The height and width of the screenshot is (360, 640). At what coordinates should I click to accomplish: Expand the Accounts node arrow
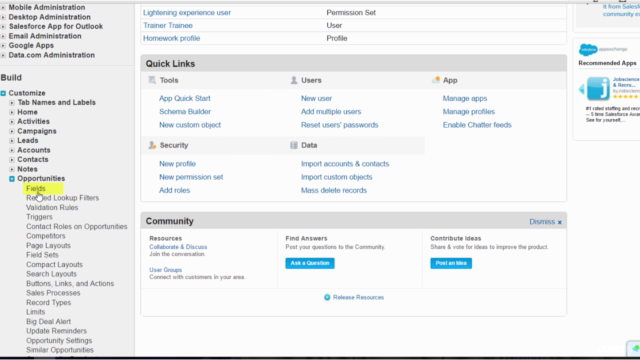12,150
